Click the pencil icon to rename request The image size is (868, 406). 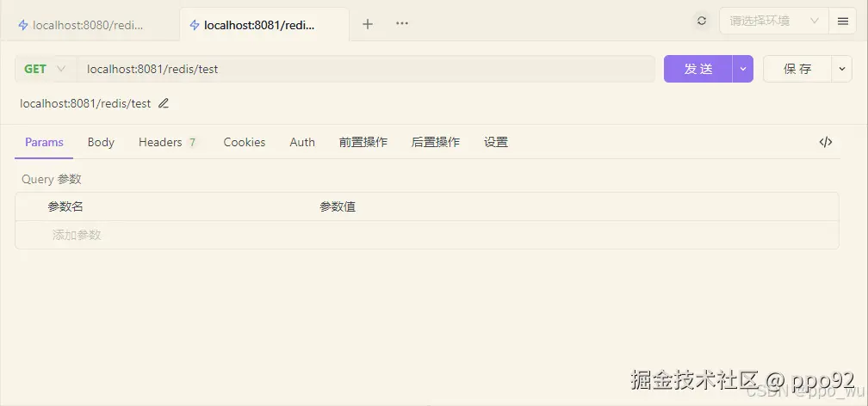point(164,103)
